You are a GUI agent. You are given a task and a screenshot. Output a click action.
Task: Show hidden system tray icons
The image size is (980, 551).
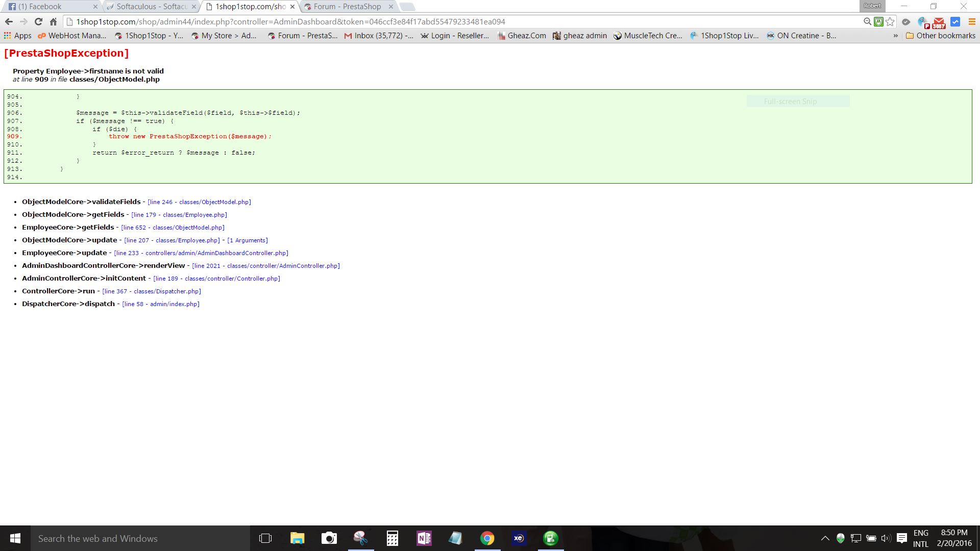click(825, 538)
